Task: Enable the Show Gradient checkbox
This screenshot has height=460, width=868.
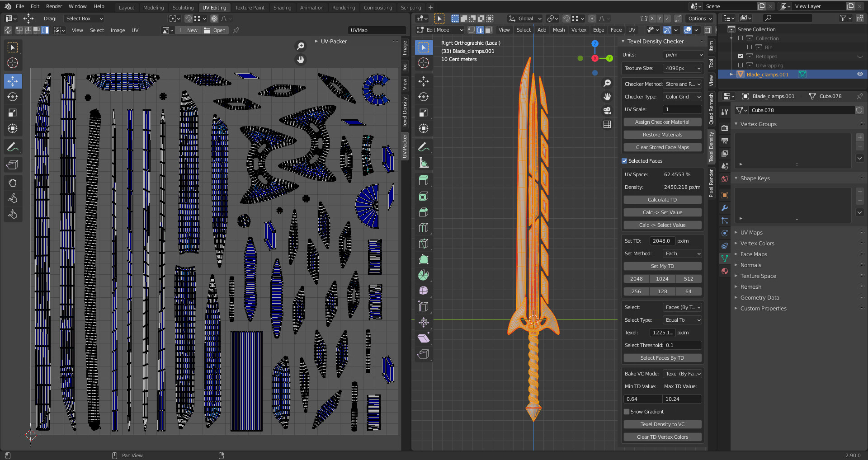Action: click(627, 412)
